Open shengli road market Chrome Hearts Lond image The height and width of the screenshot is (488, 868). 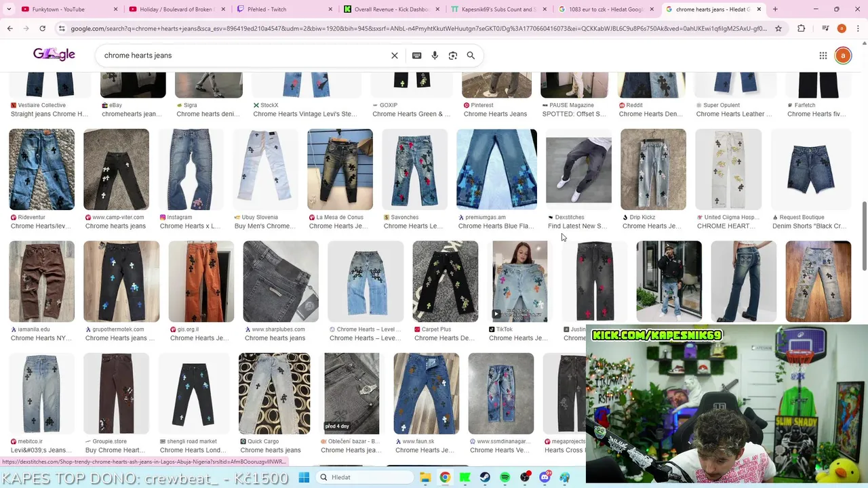[x=193, y=393]
